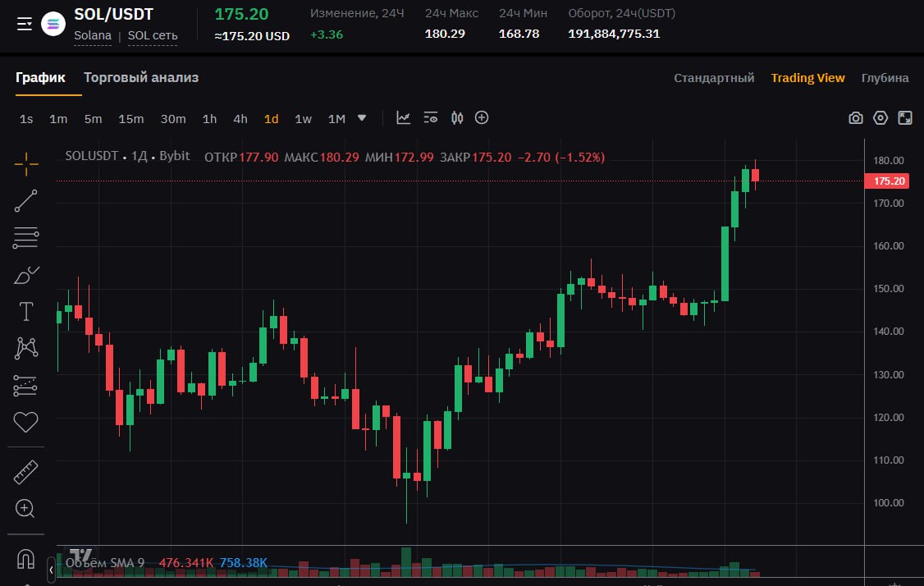Click the 150.00 price axis label
This screenshot has width=924, height=586.
[889, 289]
